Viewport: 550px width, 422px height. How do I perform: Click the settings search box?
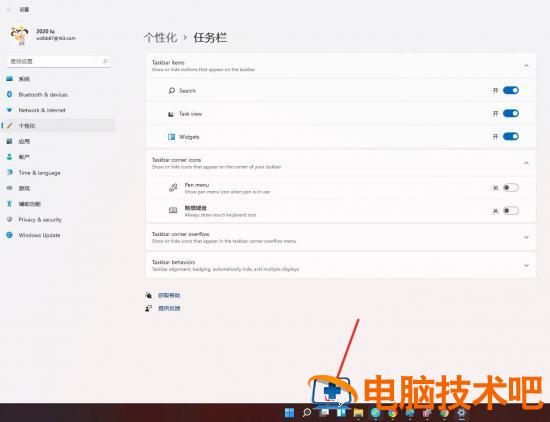click(59, 61)
